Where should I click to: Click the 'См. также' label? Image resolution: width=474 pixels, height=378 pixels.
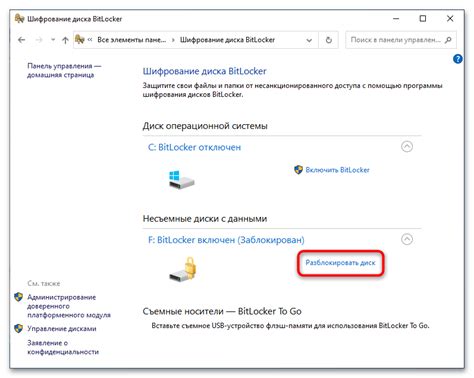pos(44,283)
